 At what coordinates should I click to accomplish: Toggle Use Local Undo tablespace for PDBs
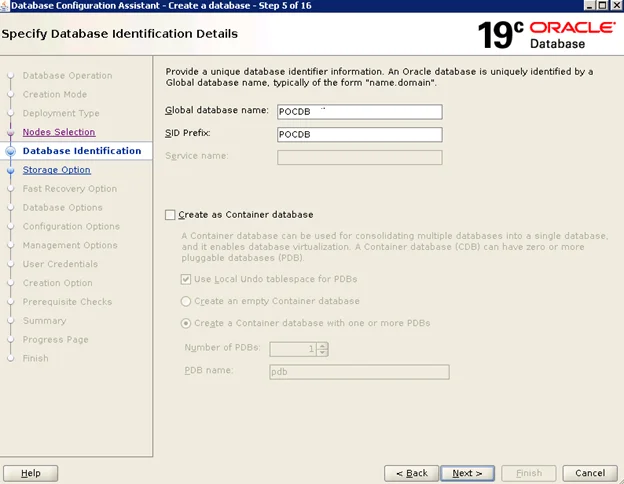click(186, 279)
